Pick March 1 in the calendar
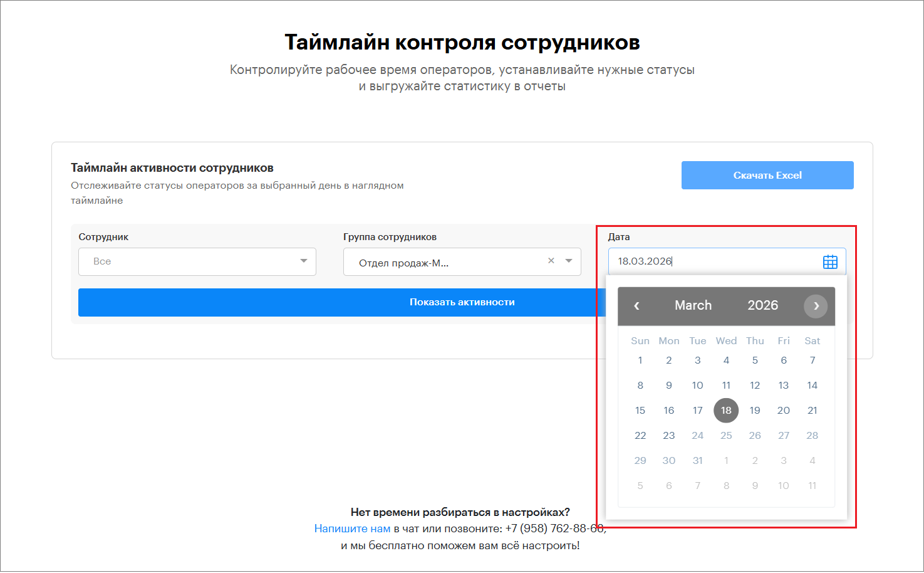This screenshot has height=573, width=924. pyautogui.click(x=640, y=360)
